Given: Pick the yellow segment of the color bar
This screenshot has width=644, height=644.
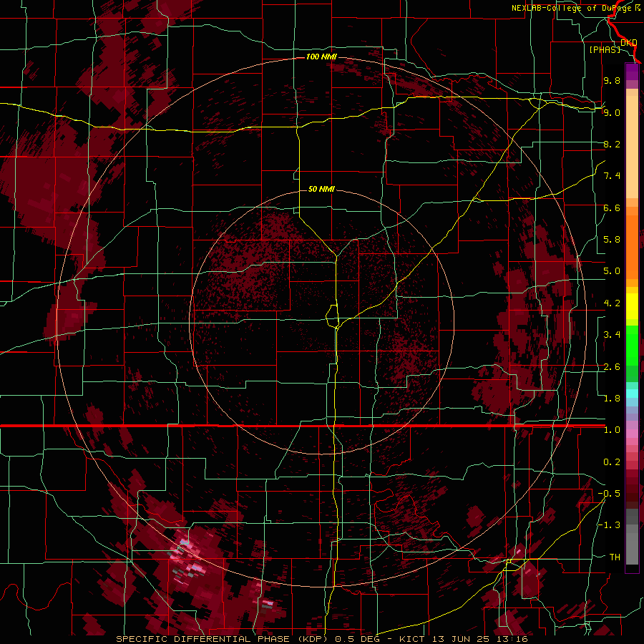Looking at the screenshot, I should 632,306.
